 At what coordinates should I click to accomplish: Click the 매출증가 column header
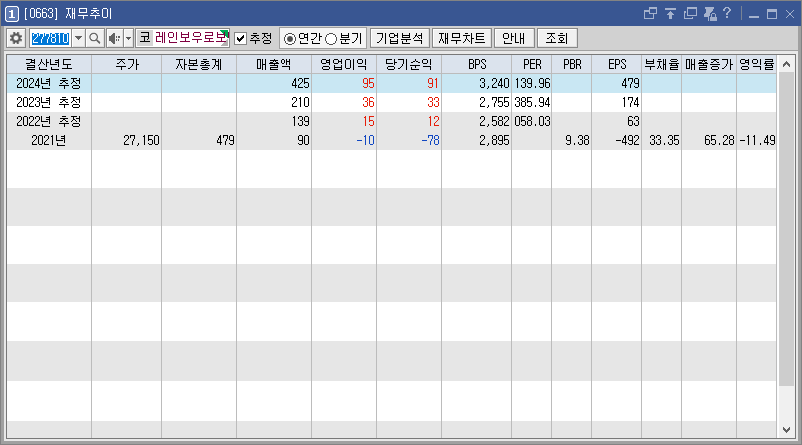(x=709, y=64)
